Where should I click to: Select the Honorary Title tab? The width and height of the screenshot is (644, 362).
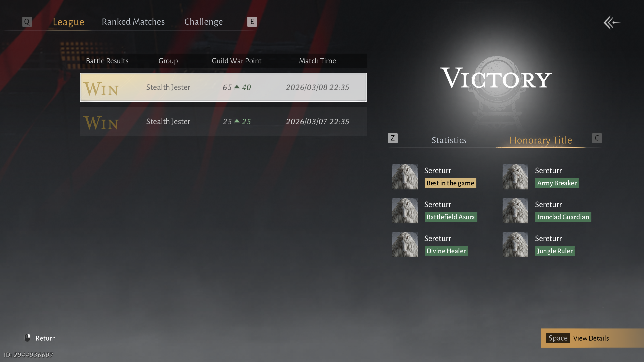click(x=541, y=140)
